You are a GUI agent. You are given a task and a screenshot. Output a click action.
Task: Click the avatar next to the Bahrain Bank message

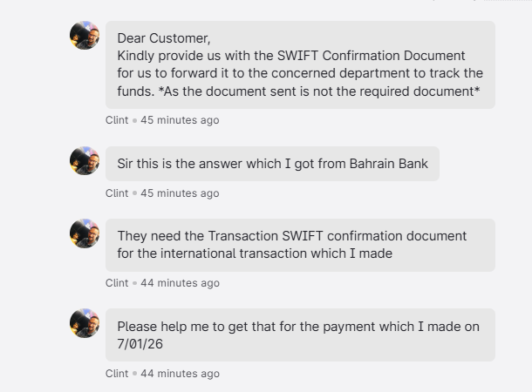click(85, 161)
